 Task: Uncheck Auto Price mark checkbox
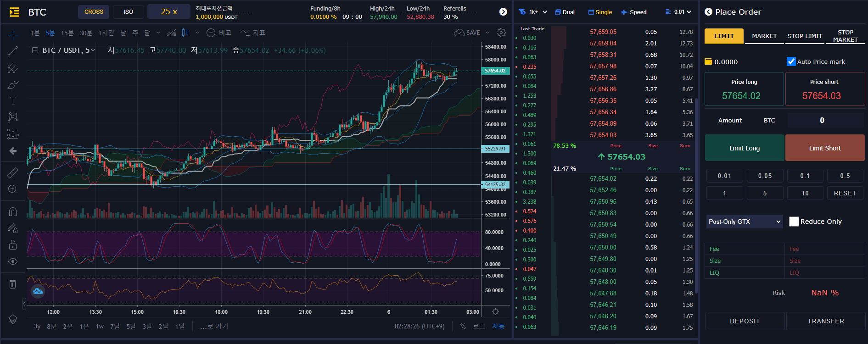click(x=791, y=61)
